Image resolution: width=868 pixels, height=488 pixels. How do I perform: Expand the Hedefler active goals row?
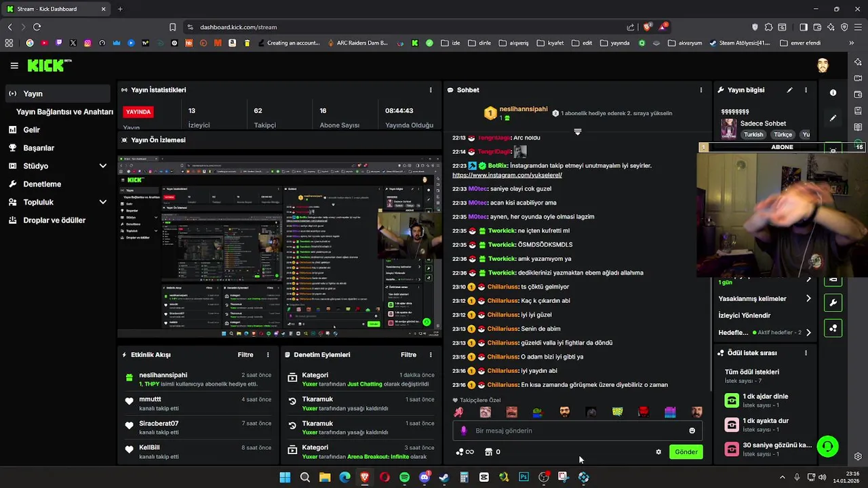pos(765,333)
